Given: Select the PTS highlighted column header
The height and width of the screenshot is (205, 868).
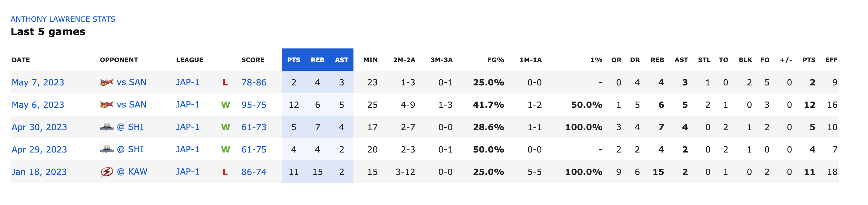Looking at the screenshot, I should pyautogui.click(x=293, y=60).
